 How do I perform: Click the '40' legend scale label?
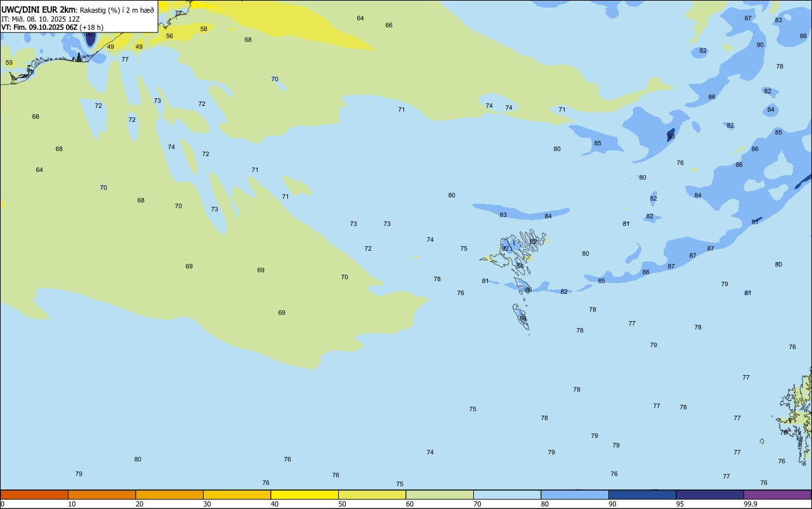coord(275,504)
